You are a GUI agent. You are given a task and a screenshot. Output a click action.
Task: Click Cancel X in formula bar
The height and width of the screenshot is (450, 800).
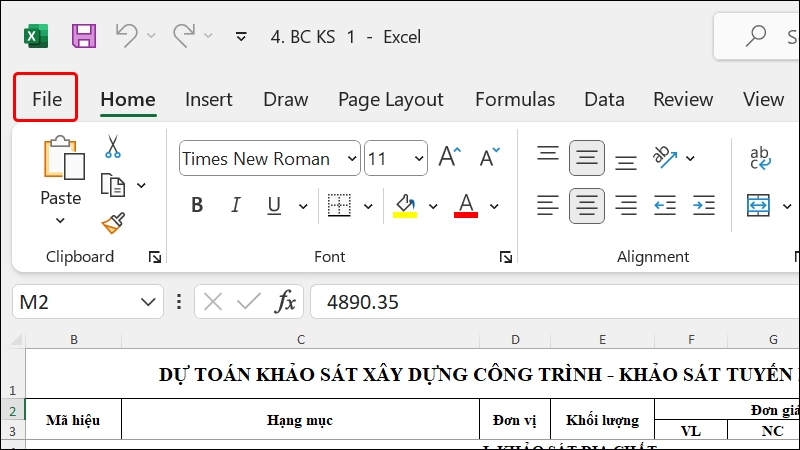click(x=213, y=302)
